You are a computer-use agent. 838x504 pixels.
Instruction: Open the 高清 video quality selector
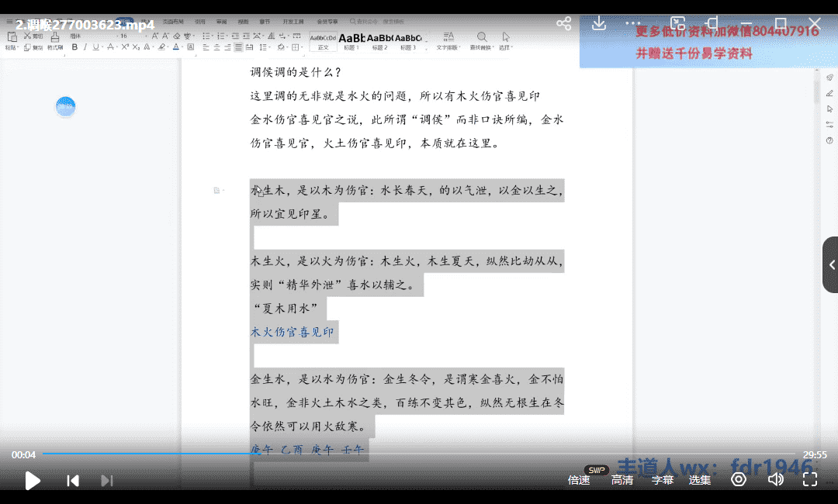click(x=622, y=480)
